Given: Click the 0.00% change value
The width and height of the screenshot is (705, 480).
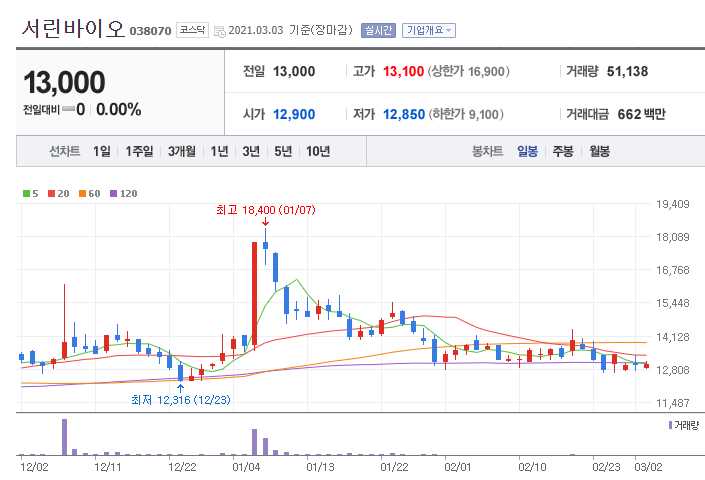Looking at the screenshot, I should (119, 109).
